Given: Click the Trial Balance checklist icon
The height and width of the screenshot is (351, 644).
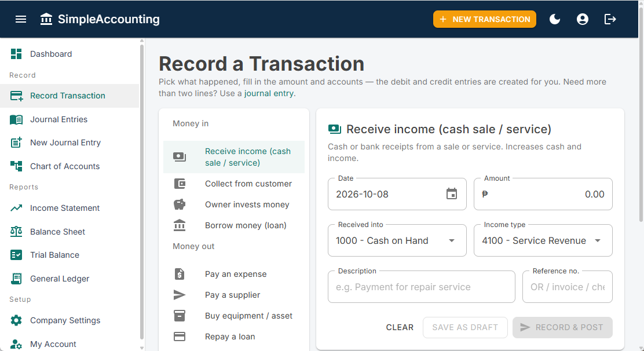Looking at the screenshot, I should (16, 255).
